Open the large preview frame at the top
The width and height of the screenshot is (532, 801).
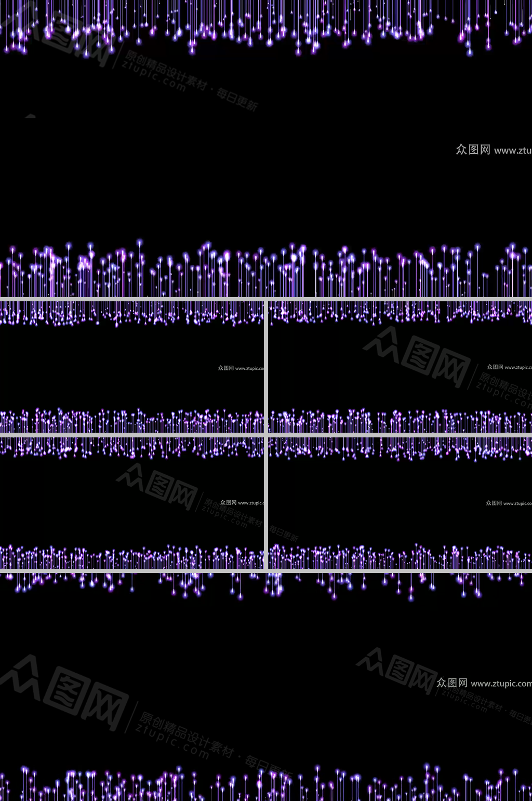(x=266, y=149)
